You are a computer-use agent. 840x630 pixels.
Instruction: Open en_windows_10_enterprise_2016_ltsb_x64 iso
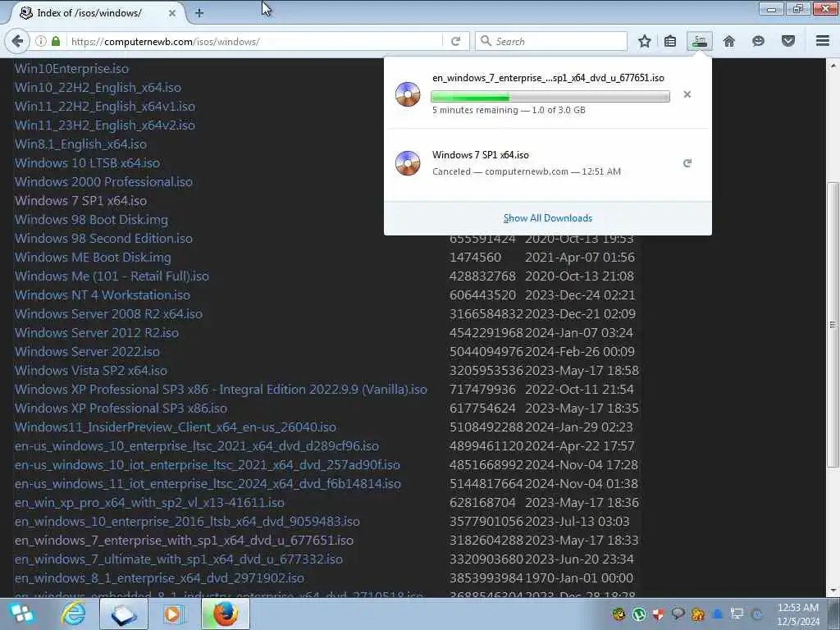point(188,521)
